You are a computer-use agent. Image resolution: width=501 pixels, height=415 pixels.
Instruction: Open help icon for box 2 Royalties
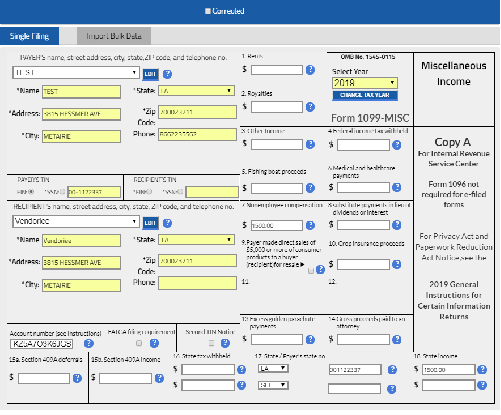pyautogui.click(x=310, y=107)
